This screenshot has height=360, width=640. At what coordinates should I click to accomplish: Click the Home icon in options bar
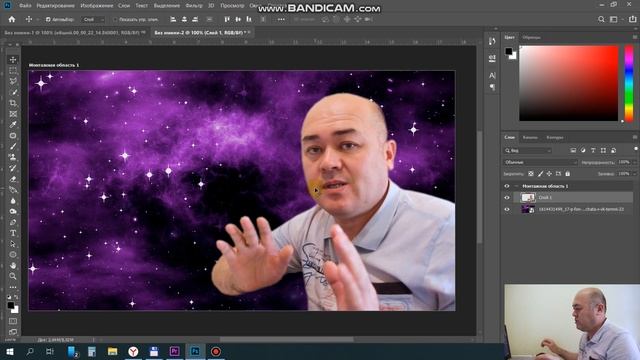[12, 19]
